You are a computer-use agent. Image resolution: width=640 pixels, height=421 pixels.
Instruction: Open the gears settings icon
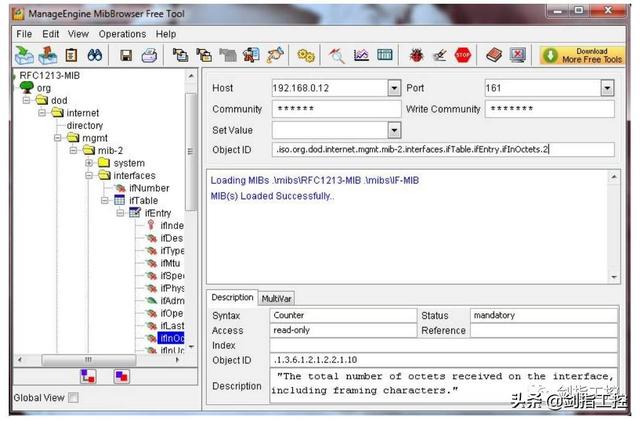pos(306,55)
